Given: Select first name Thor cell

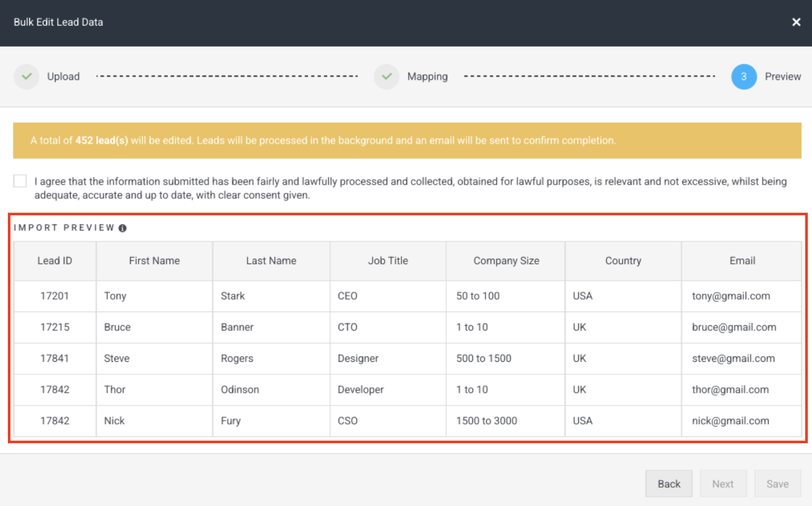Looking at the screenshot, I should [x=154, y=389].
